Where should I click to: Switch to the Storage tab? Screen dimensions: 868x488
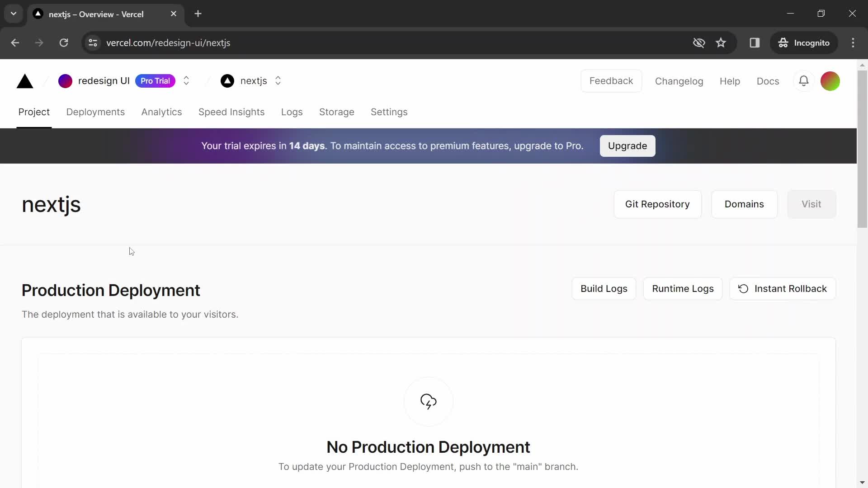(x=337, y=112)
